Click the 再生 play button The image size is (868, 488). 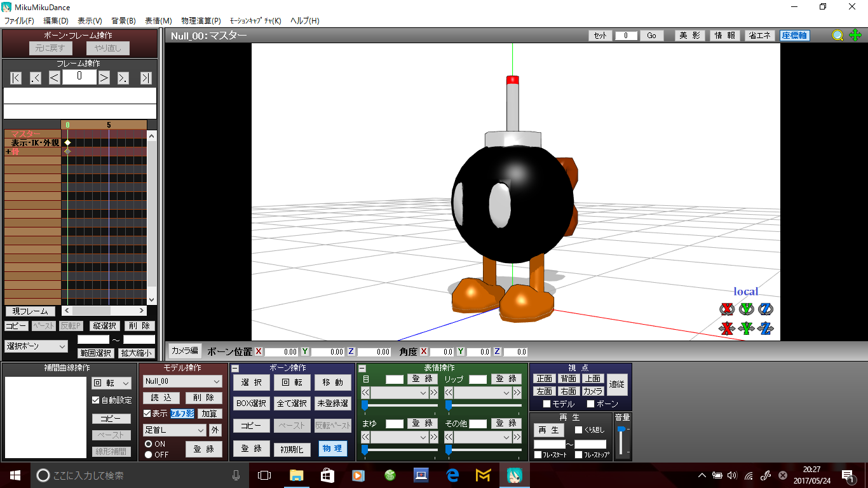tap(548, 430)
